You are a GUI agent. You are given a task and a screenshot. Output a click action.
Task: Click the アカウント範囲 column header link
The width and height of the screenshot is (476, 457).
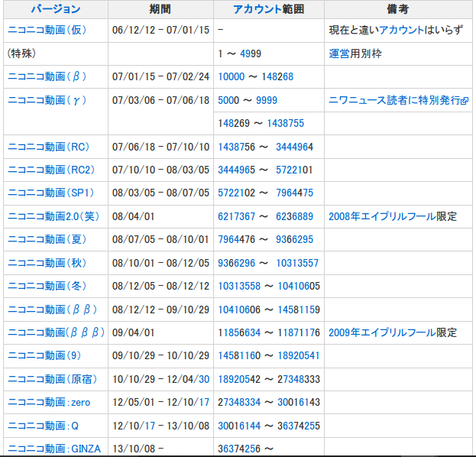269,9
